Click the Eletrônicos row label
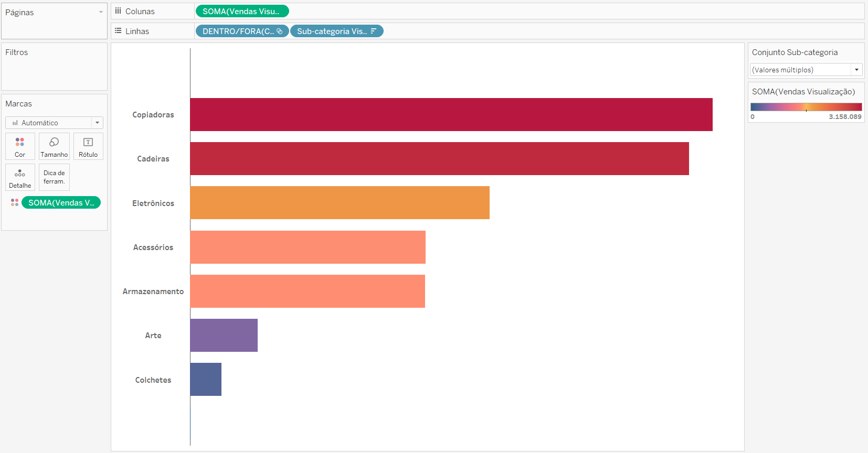The height and width of the screenshot is (453, 868). pos(153,203)
